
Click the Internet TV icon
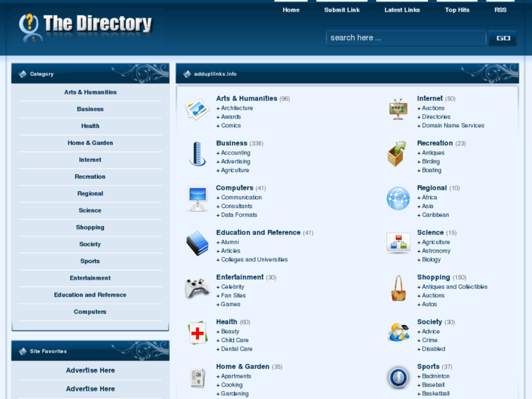tap(398, 109)
